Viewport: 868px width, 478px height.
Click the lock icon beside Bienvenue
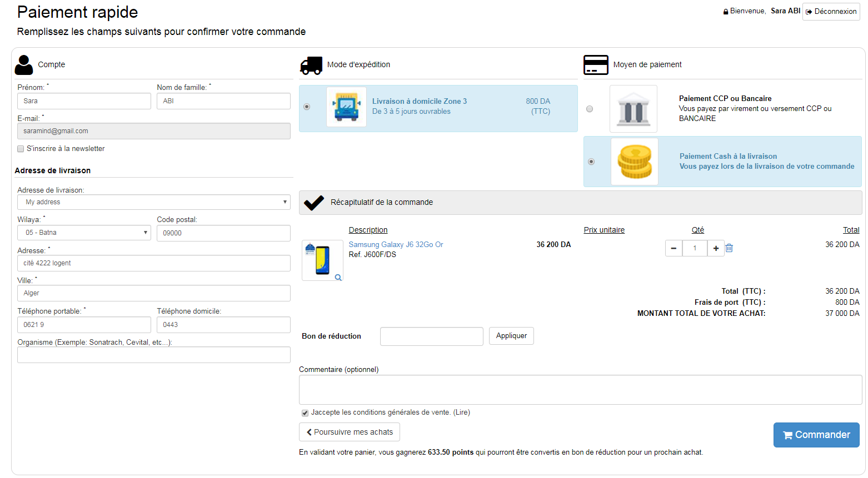click(x=726, y=11)
